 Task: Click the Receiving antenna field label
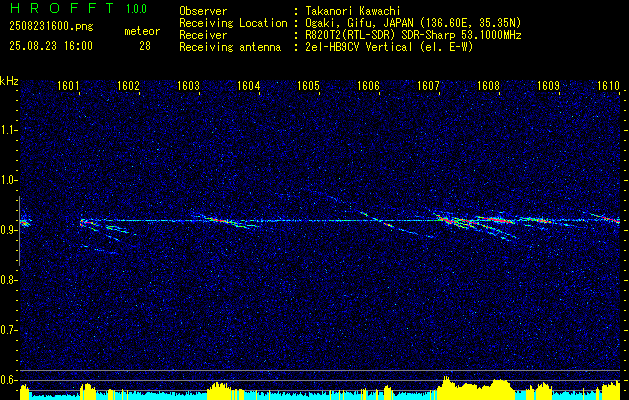[x=230, y=47]
